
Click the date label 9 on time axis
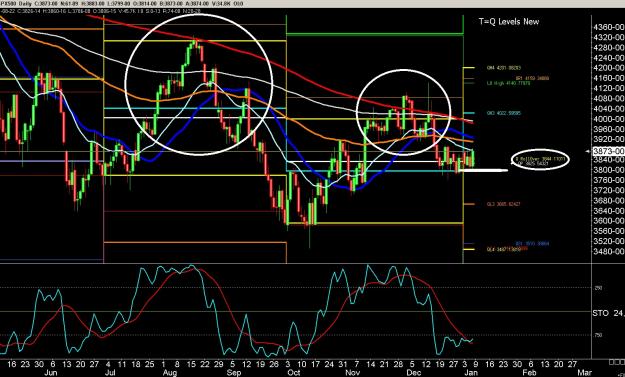476,365
